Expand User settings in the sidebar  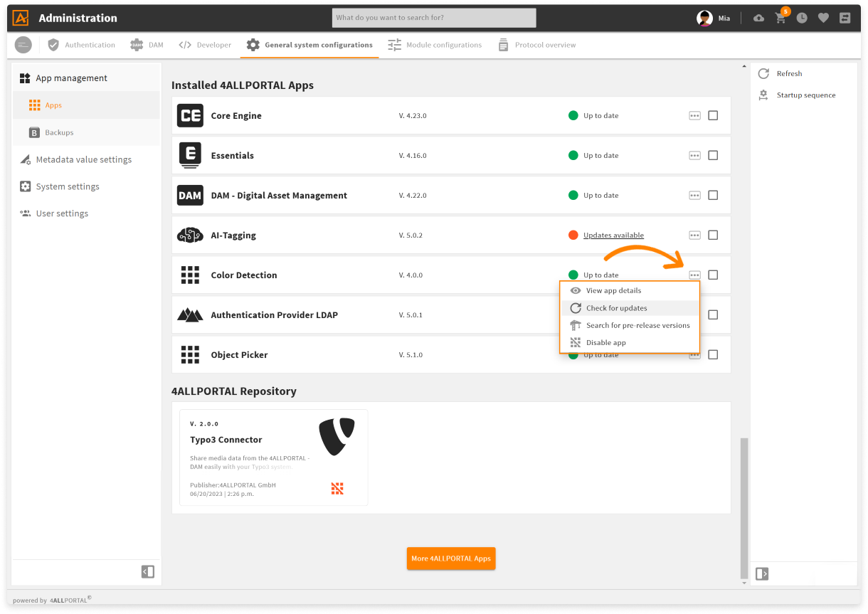[86, 213]
